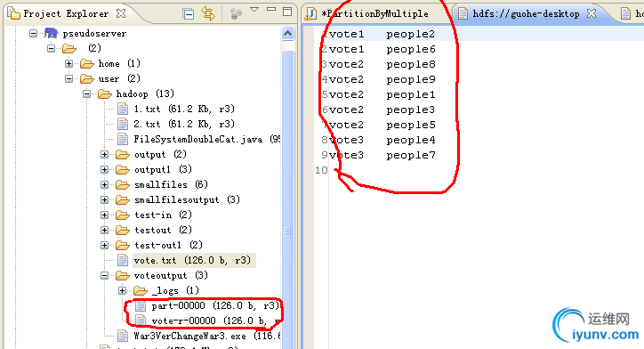644x349 pixels.
Task: Expand the _logs folder
Action: click(x=123, y=290)
